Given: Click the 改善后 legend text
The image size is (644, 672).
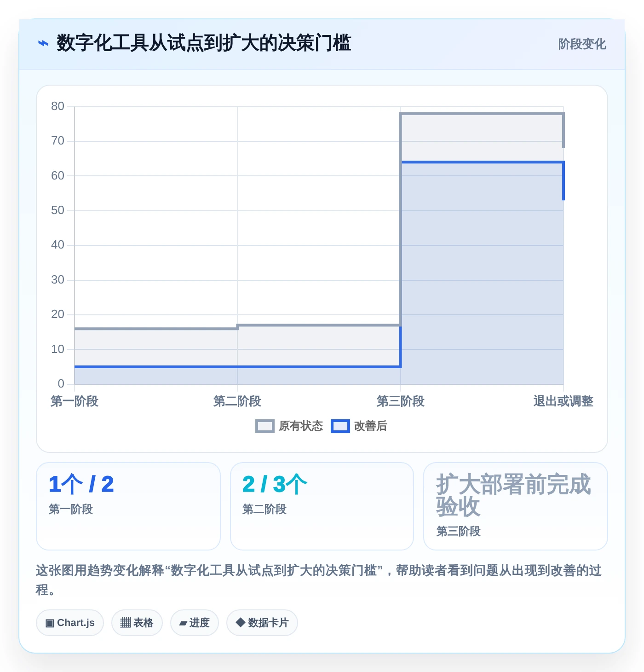Looking at the screenshot, I should [x=371, y=426].
